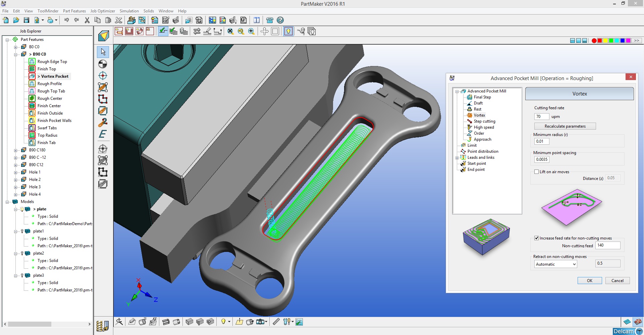Open the Simulation menu
This screenshot has height=335, width=644.
(x=129, y=11)
